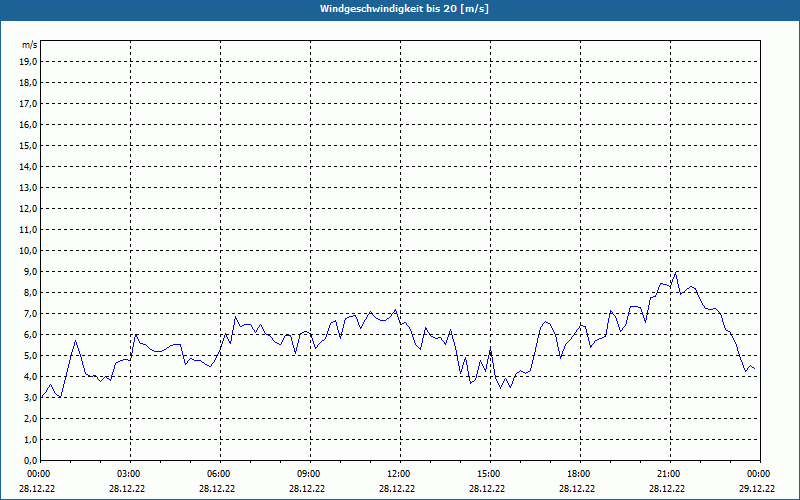The height and width of the screenshot is (500, 800).
Task: Click the 'm/s' unit label
Action: click(x=30, y=45)
